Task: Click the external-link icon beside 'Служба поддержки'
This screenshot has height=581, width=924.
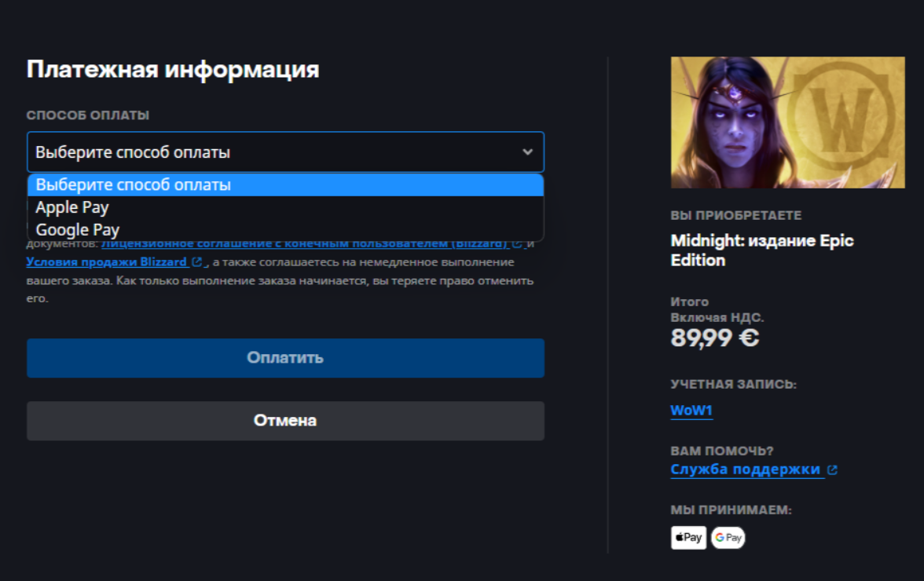Action: (833, 470)
